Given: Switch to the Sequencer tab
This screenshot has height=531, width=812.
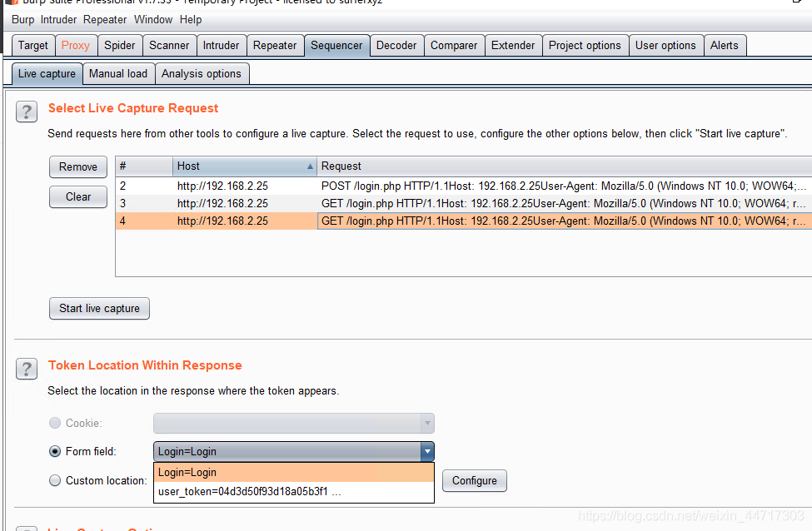Looking at the screenshot, I should click(336, 46).
